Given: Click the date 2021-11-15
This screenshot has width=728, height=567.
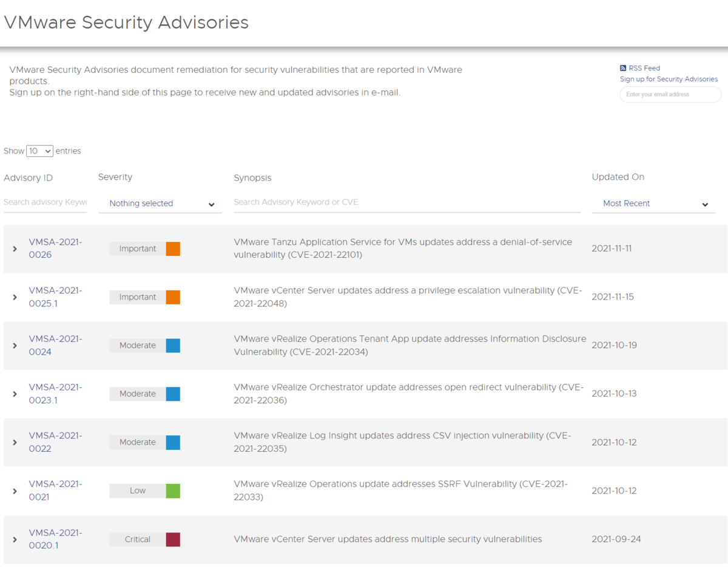Looking at the screenshot, I should 613,297.
